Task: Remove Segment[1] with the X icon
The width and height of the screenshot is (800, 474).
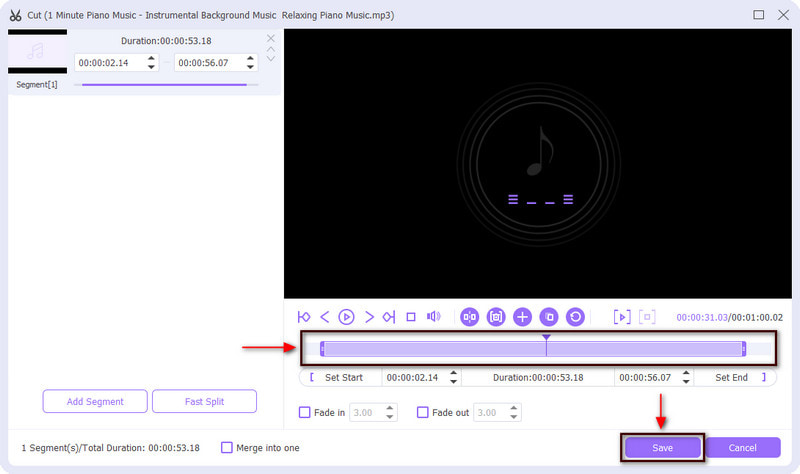Action: point(271,38)
